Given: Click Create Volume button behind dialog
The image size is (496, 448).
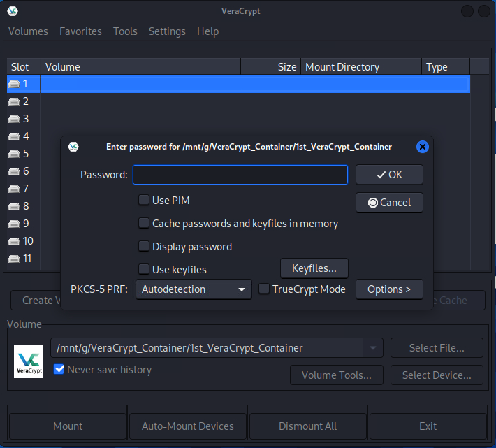Looking at the screenshot, I should (36, 301).
